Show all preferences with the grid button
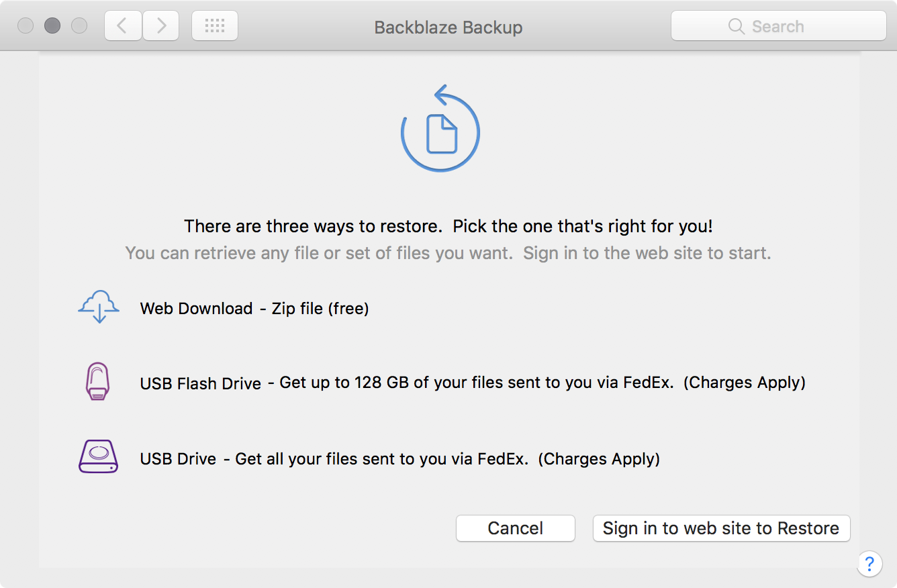Screen dimensions: 897x588 tap(215, 26)
